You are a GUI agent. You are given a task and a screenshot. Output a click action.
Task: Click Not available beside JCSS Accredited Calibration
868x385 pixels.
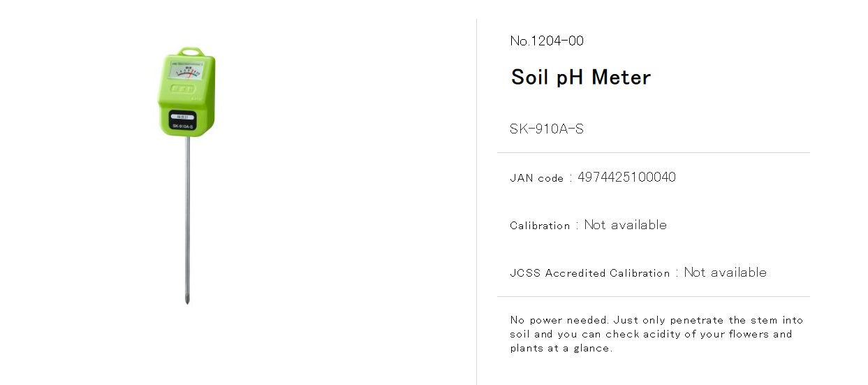(725, 273)
